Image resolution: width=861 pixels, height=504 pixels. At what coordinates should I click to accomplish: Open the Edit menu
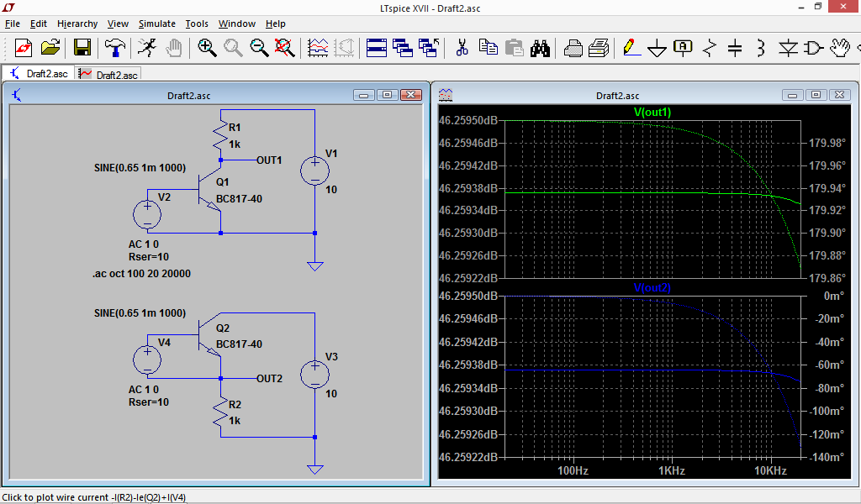[x=39, y=24]
